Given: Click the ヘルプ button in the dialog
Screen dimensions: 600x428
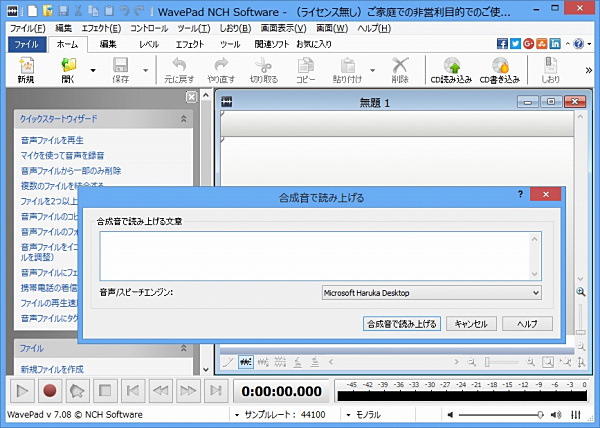Looking at the screenshot, I should click(527, 324).
